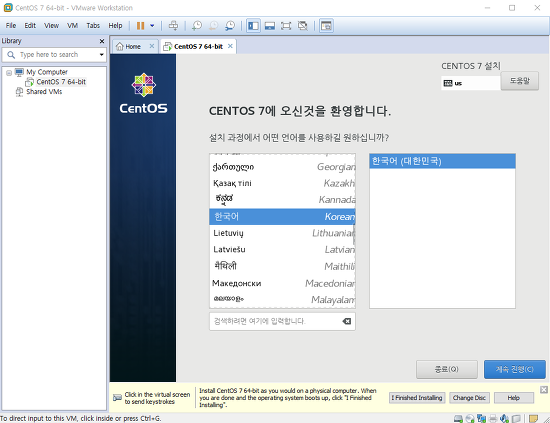Click the keyboard icon in the install hint bar
550x423 pixels.
117,398
